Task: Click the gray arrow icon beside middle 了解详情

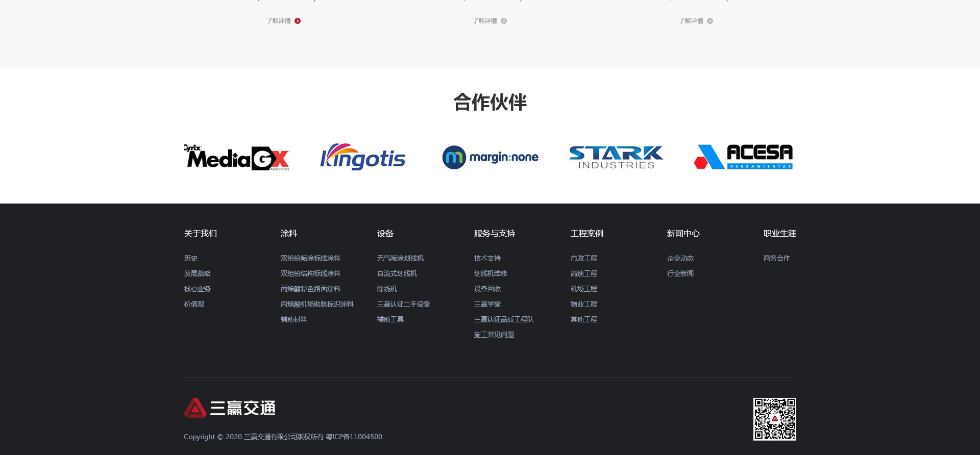Action: pyautogui.click(x=504, y=21)
